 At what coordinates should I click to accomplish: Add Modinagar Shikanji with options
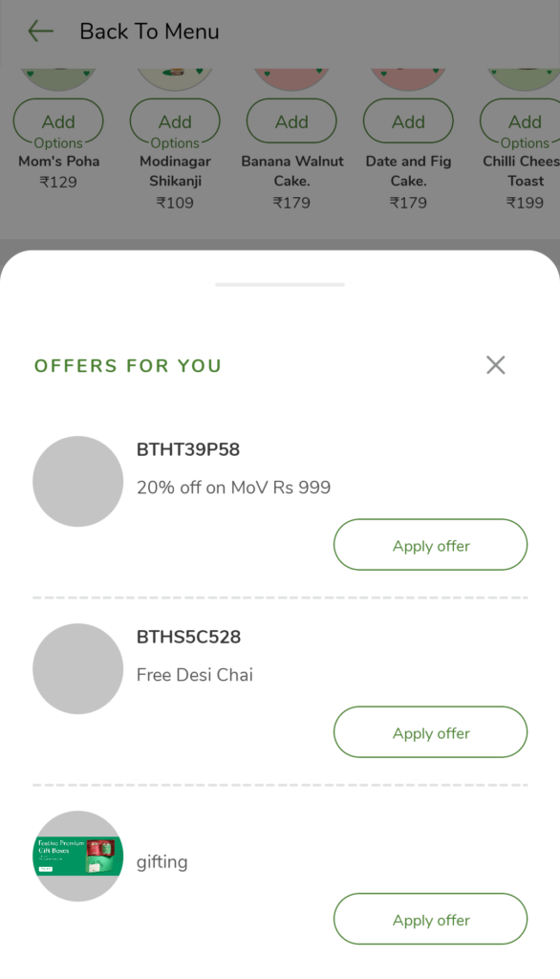click(x=175, y=121)
